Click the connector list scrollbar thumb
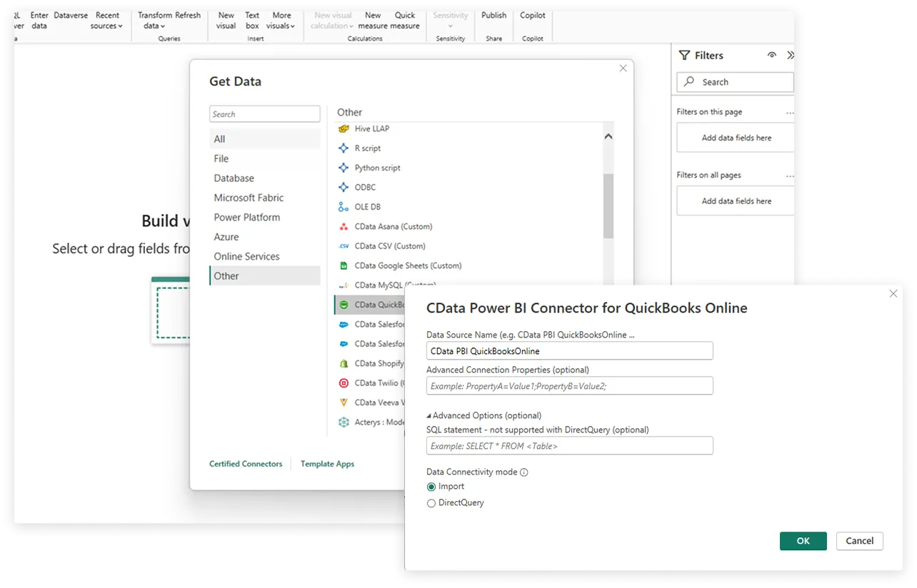This screenshot has height=588, width=917. click(x=608, y=206)
